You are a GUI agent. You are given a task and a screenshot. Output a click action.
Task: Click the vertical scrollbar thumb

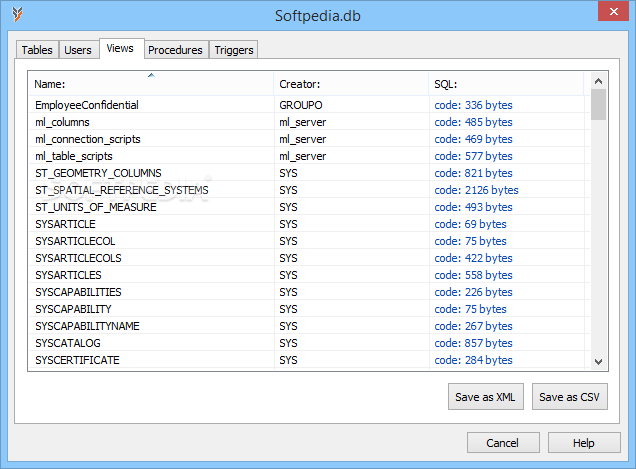click(598, 104)
